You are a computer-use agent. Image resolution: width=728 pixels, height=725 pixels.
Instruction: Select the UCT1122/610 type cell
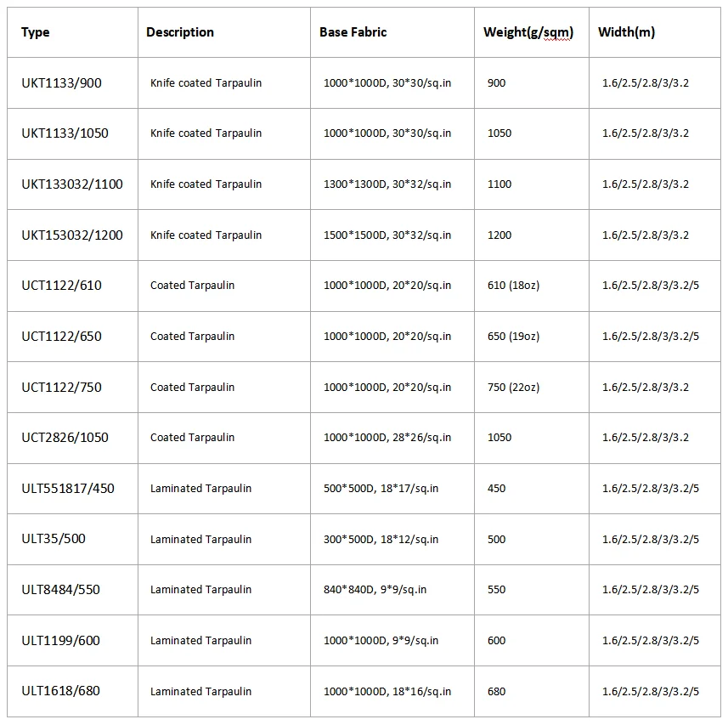point(61,286)
